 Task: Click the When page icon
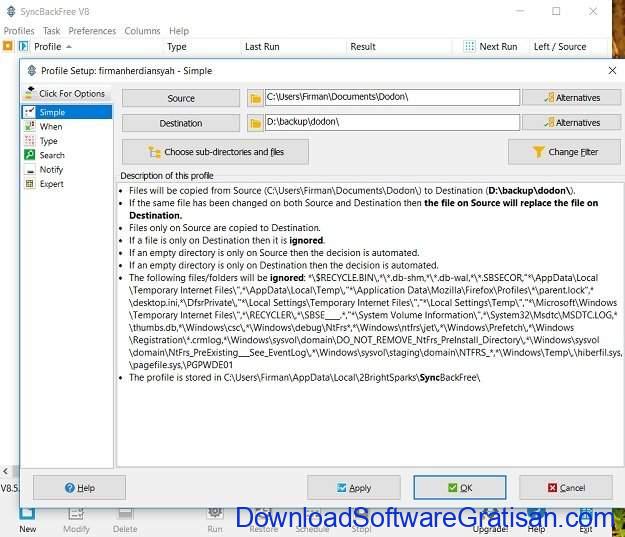(29, 126)
